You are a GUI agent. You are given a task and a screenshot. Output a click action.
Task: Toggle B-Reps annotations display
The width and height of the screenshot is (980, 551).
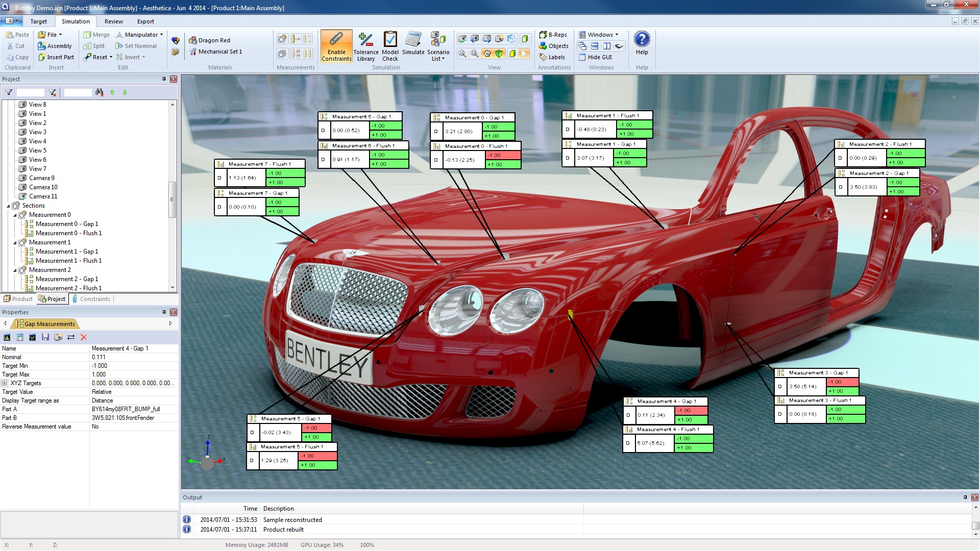[553, 35]
